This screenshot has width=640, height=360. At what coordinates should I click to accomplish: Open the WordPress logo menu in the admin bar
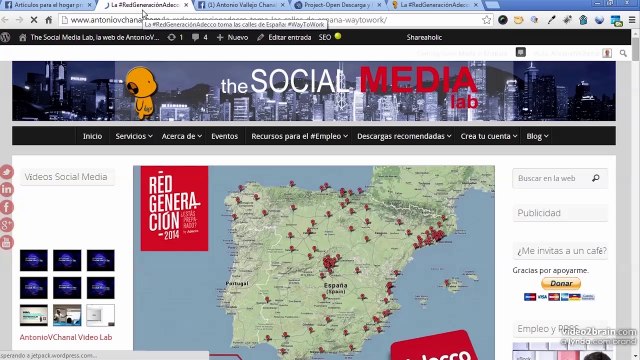pyautogui.click(x=6, y=38)
